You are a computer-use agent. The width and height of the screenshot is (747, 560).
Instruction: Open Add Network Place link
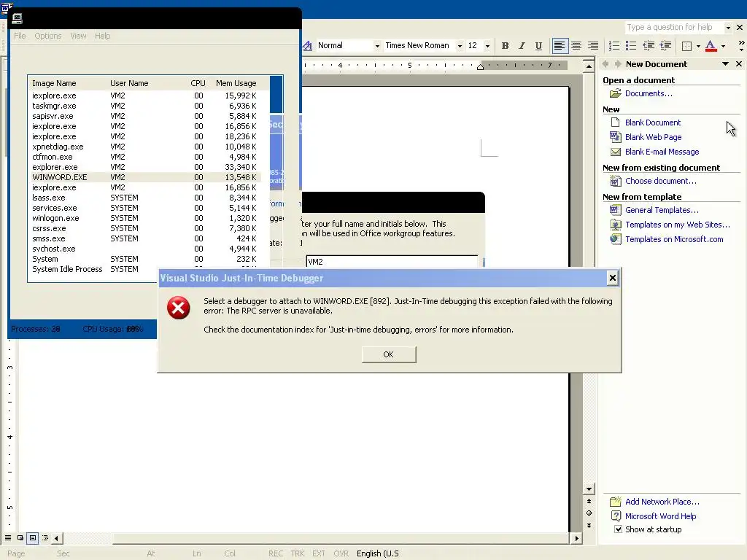coord(662,502)
